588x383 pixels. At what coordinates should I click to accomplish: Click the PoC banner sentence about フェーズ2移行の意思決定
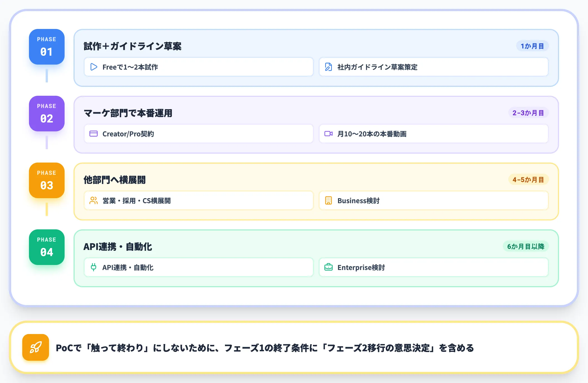[x=265, y=348]
